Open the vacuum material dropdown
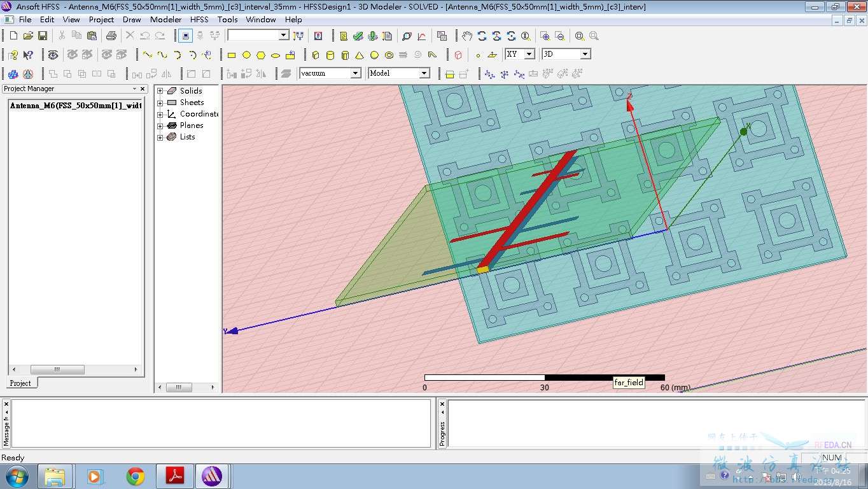Viewport: 868px width, 489px height. [x=356, y=73]
